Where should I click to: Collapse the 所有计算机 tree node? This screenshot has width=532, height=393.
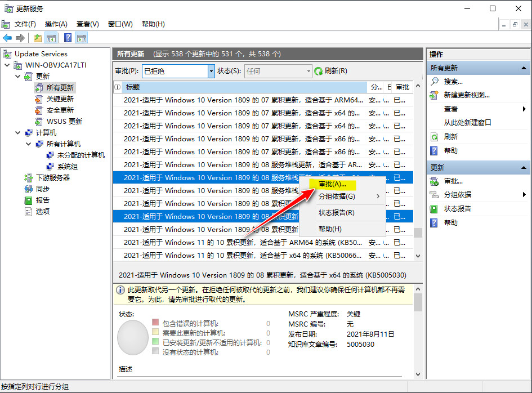click(x=29, y=144)
